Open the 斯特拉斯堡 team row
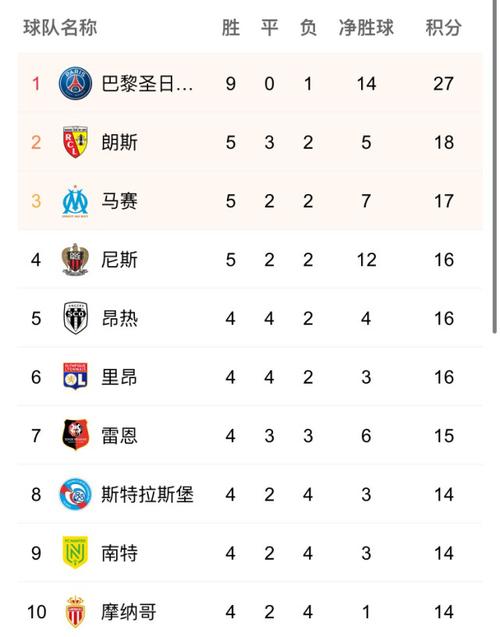Viewport: 500px width, 637px height. [250, 494]
